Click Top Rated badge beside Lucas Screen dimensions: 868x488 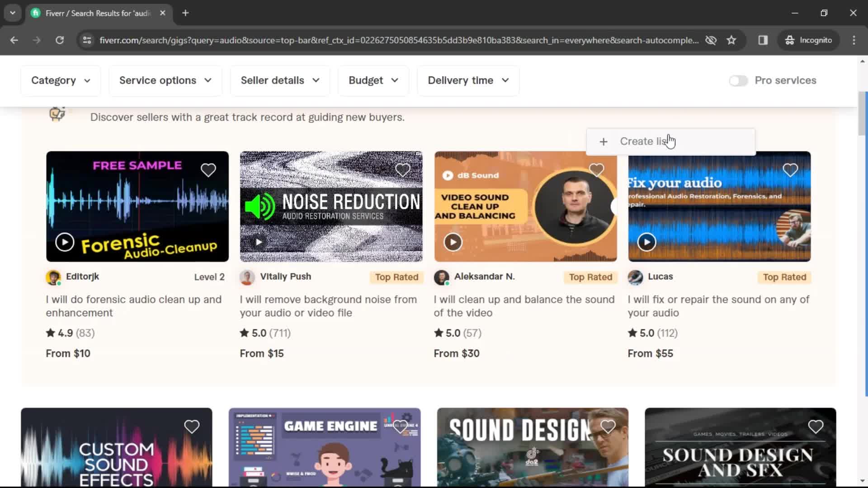tap(784, 277)
